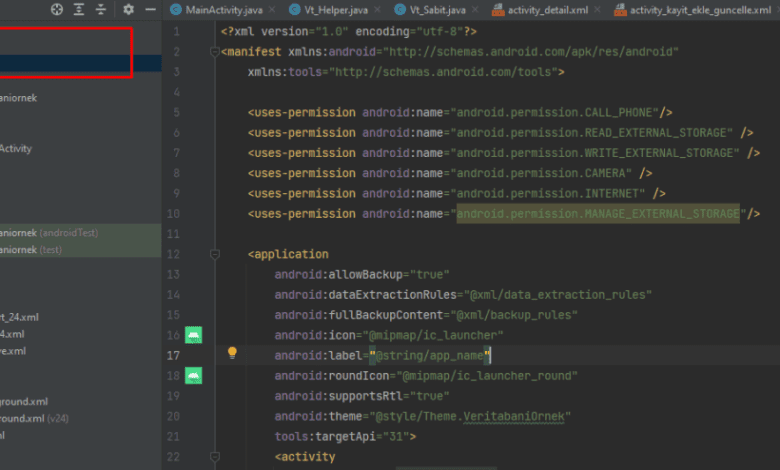Switch to the Vt_Sabit.java tab
The image size is (780, 470).
coord(430,9)
